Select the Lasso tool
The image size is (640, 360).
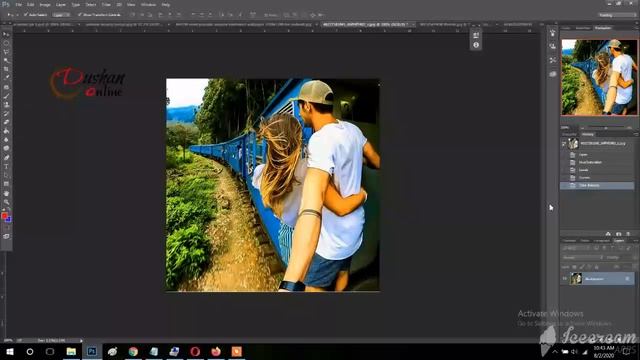coord(6,52)
